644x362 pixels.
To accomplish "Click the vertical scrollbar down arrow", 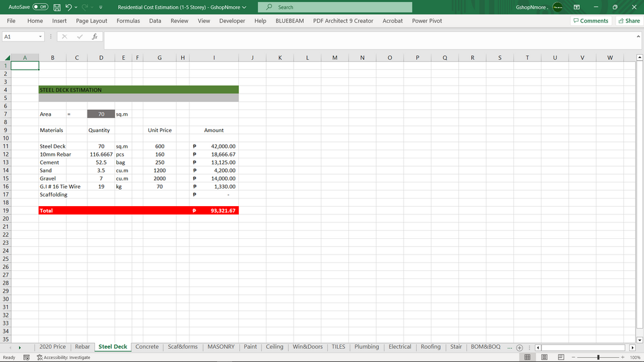I will [x=640, y=340].
